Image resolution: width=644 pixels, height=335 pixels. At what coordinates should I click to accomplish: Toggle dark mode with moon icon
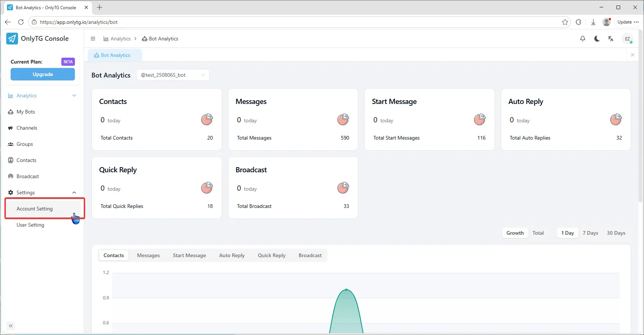pyautogui.click(x=597, y=39)
